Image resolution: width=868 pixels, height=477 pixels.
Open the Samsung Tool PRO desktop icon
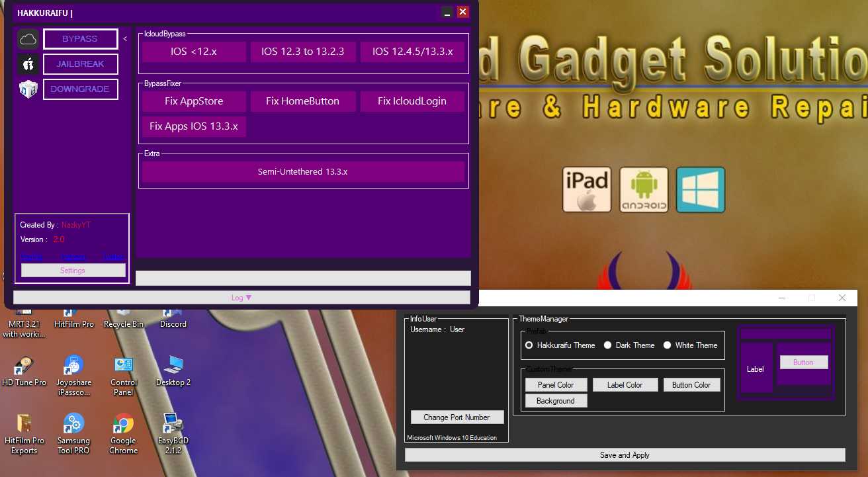[x=73, y=433]
